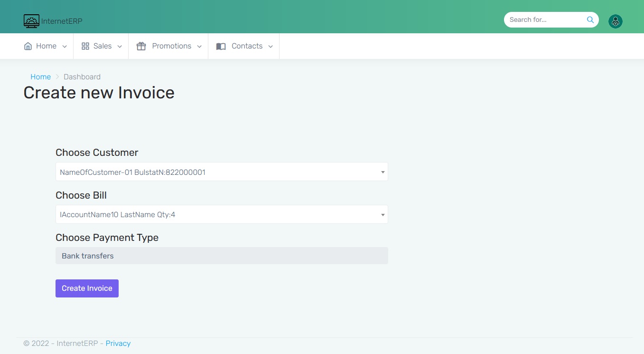
Task: Click the 'Create new Invoice' heading
Action: (x=99, y=93)
